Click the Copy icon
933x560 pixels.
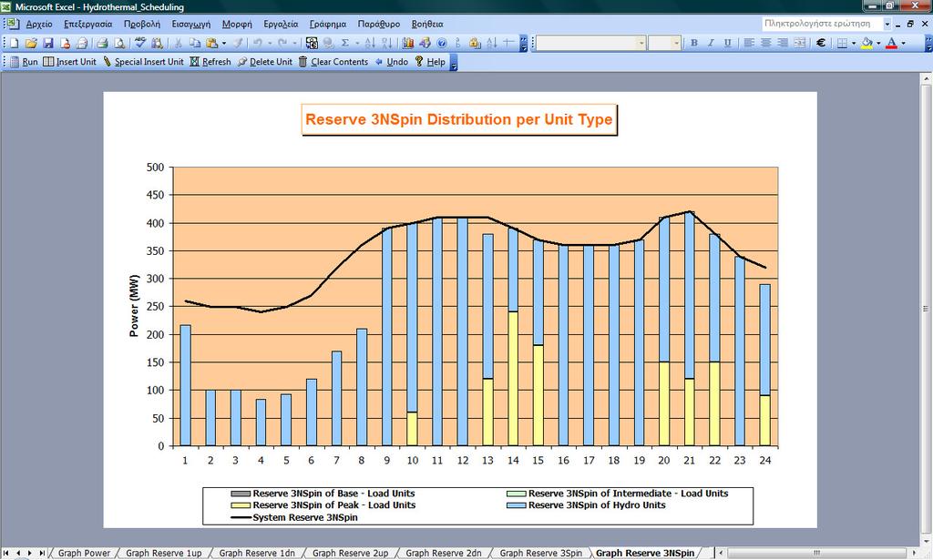point(195,43)
